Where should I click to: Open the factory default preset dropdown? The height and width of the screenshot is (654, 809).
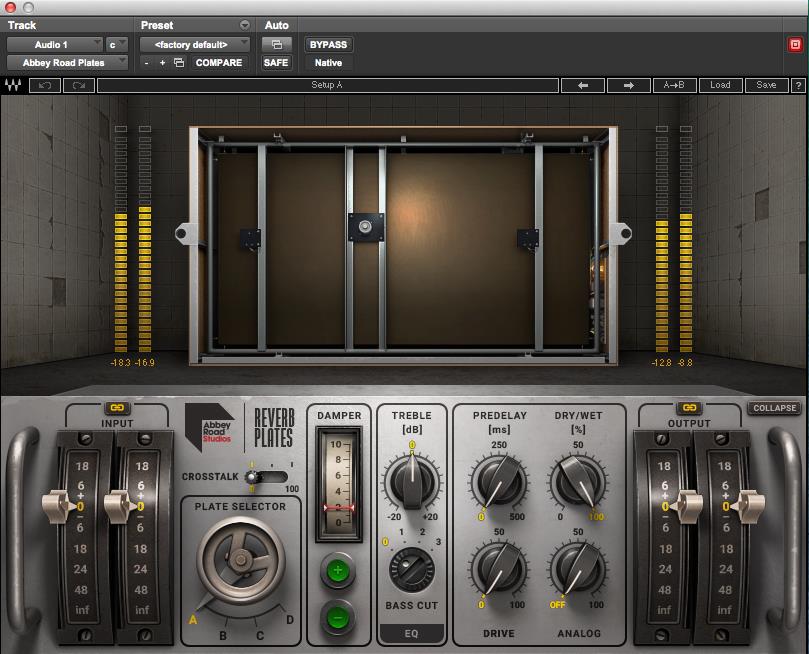click(x=195, y=45)
